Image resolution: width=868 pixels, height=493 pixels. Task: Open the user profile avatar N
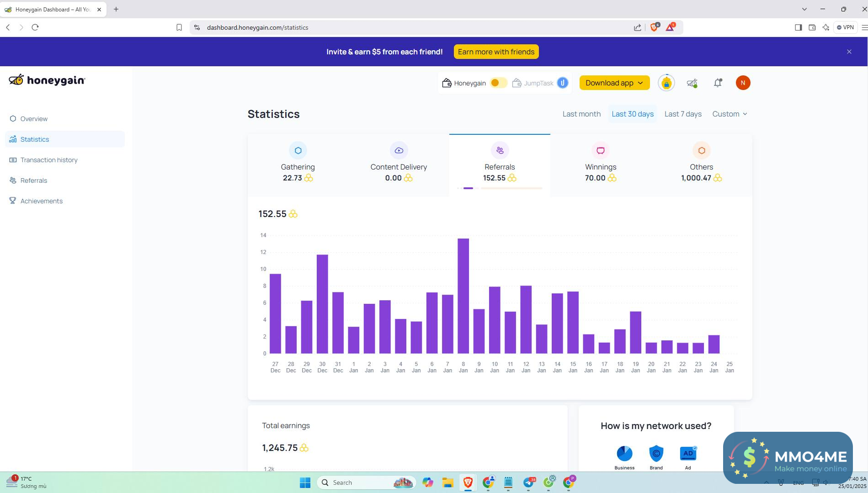pos(743,83)
